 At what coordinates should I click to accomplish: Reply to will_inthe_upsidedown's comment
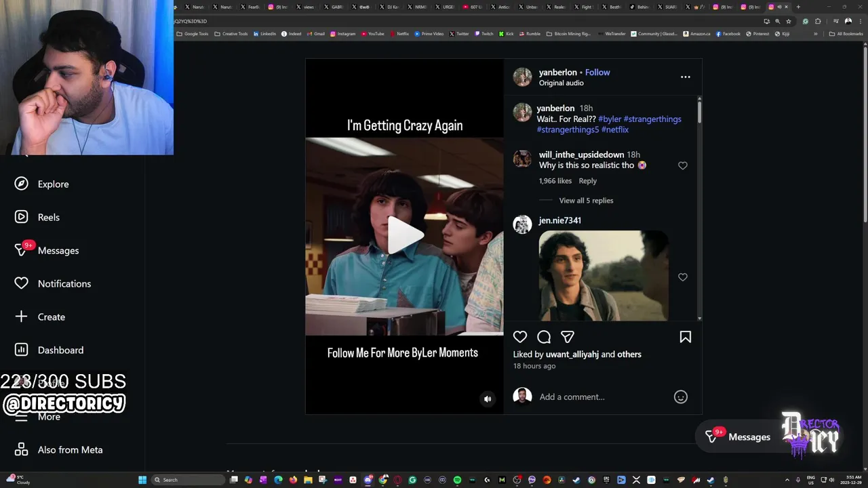pyautogui.click(x=588, y=181)
